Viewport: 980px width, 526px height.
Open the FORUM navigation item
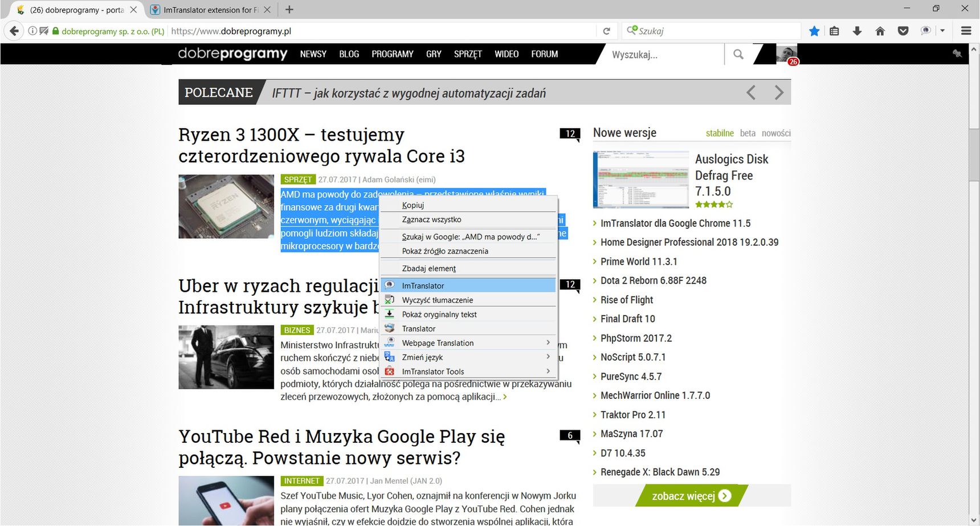coord(545,54)
